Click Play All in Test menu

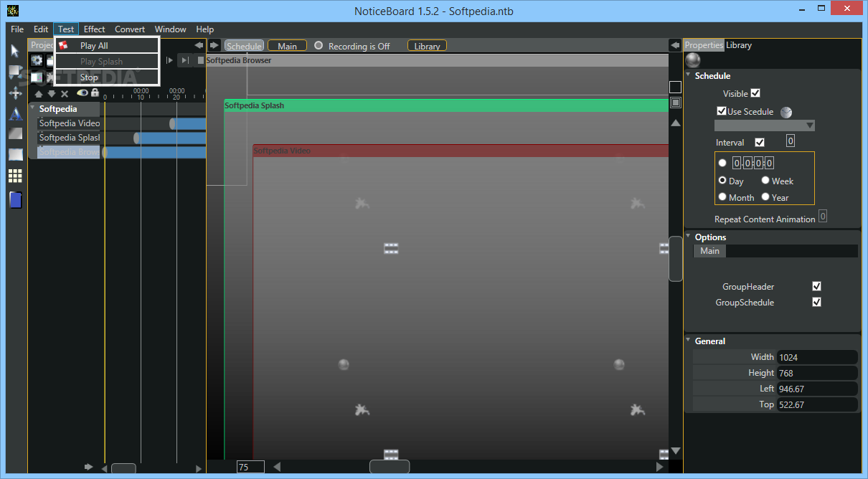(106, 45)
